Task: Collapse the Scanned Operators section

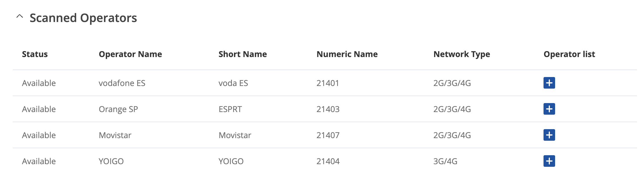Action: pyautogui.click(x=20, y=17)
